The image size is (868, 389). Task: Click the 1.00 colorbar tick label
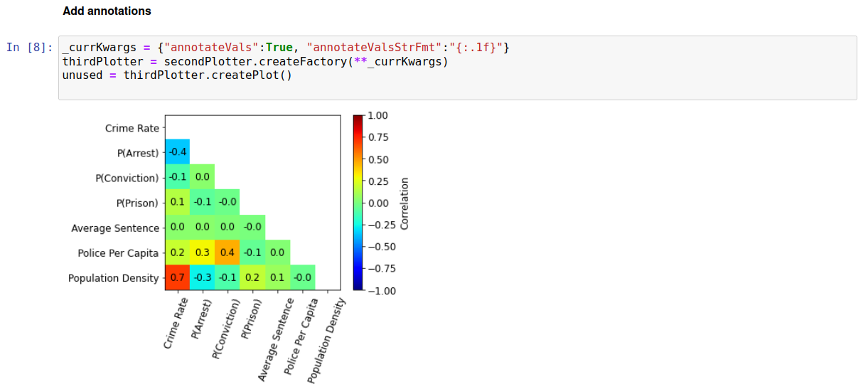coord(378,115)
